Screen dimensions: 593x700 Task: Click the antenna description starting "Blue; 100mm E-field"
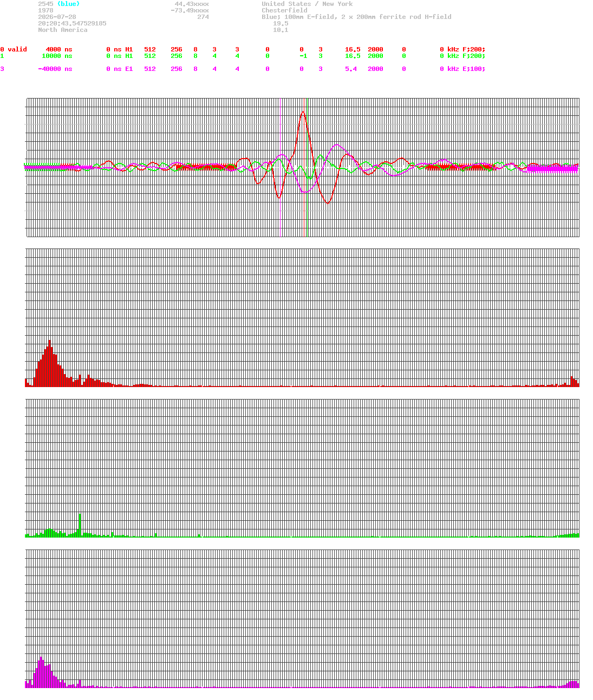click(356, 17)
